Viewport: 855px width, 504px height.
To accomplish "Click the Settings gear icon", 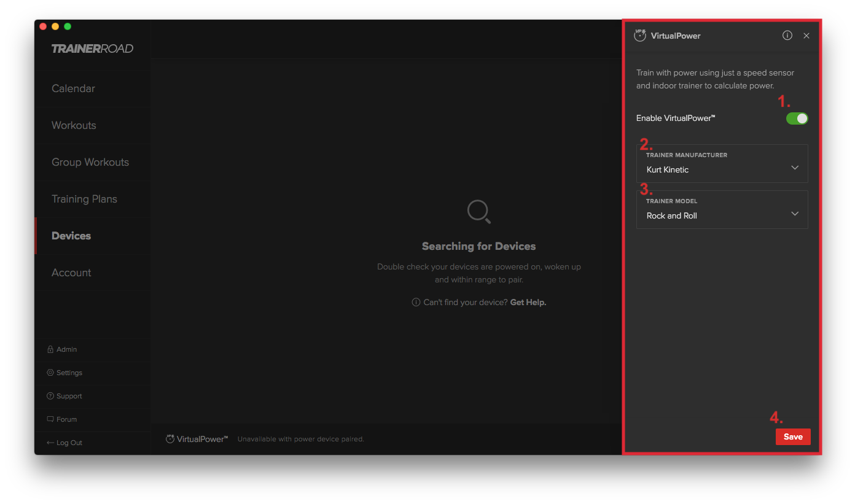I will pyautogui.click(x=50, y=373).
